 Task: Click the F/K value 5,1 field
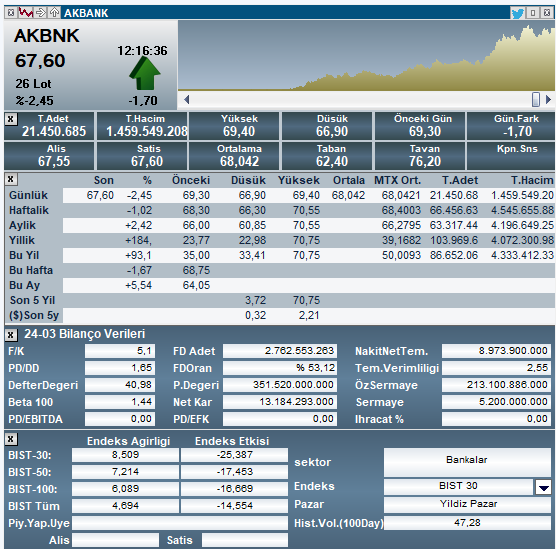click(x=120, y=351)
